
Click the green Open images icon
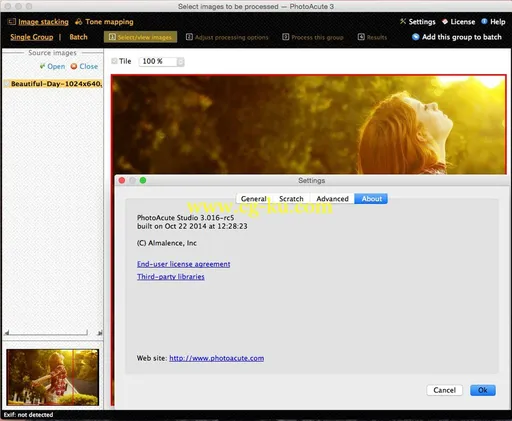tap(42, 66)
